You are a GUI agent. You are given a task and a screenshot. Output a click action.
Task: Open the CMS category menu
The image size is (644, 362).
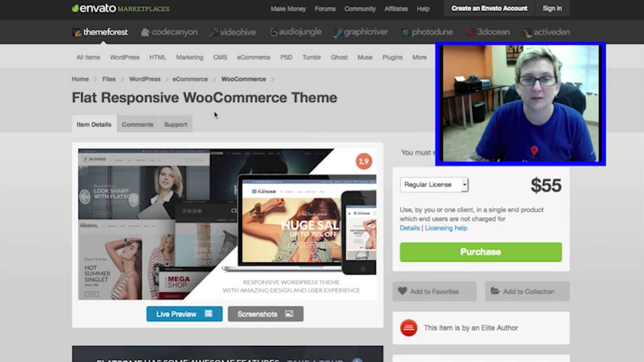point(220,57)
